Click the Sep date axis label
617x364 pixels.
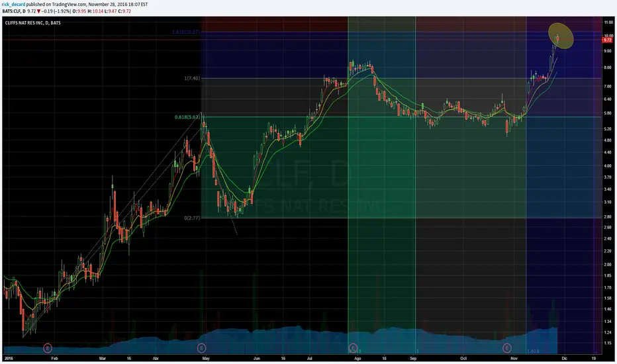[413, 359]
